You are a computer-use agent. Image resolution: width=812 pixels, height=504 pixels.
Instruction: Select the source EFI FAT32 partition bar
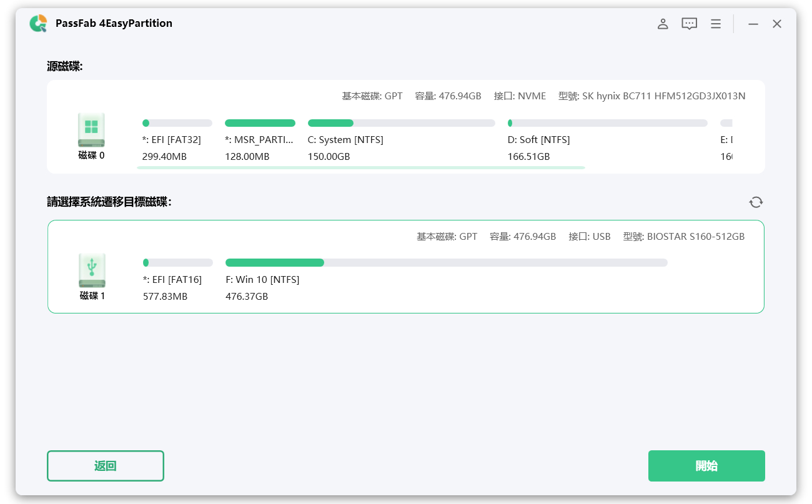[177, 123]
